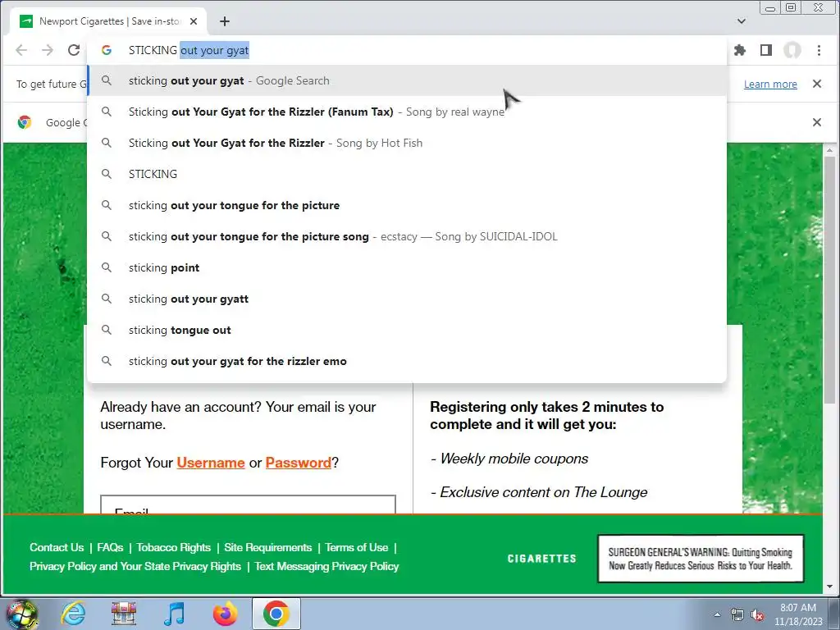Open a new tab with plus button
Image resolution: width=840 pixels, height=630 pixels.
click(225, 21)
